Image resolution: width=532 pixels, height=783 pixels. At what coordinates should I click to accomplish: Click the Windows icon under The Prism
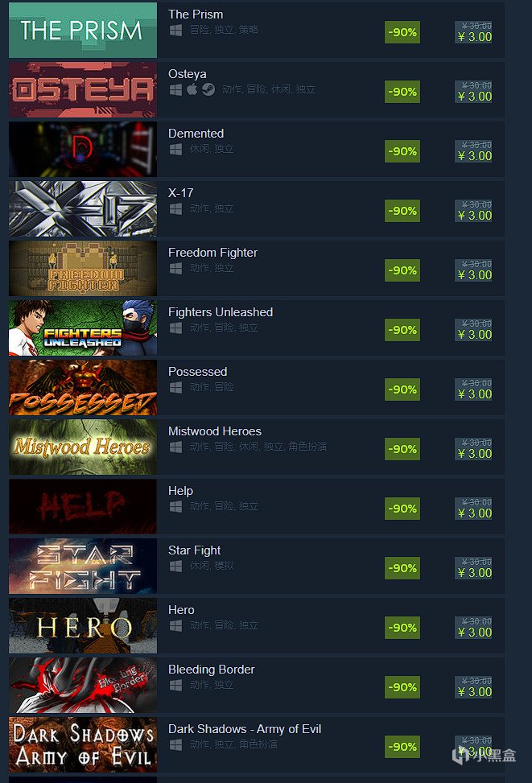coord(175,30)
